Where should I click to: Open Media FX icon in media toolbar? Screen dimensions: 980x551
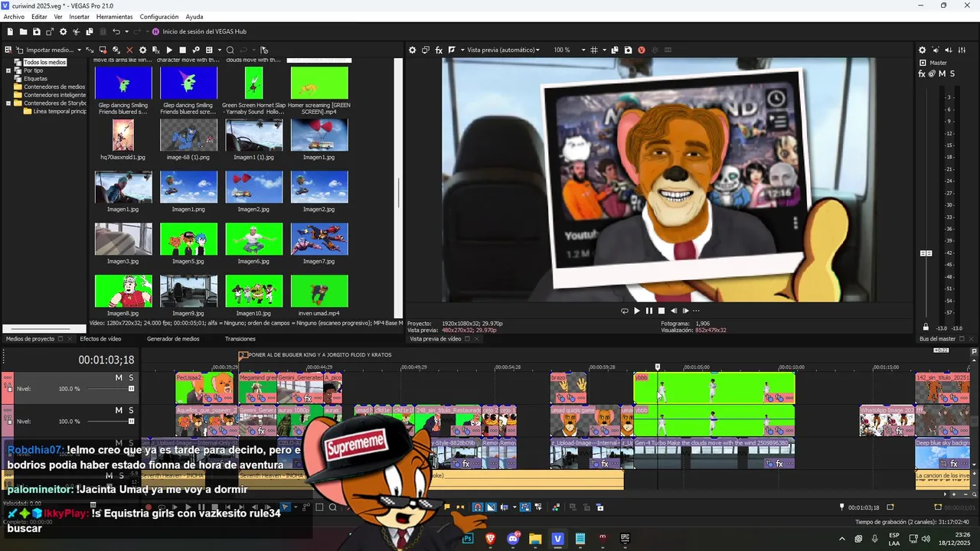[155, 50]
